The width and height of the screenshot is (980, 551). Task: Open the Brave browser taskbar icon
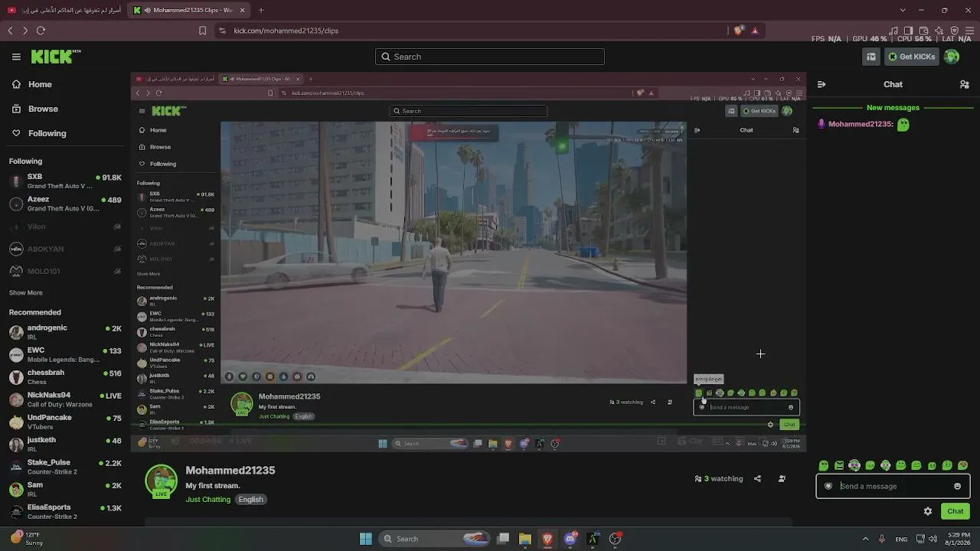click(x=547, y=539)
